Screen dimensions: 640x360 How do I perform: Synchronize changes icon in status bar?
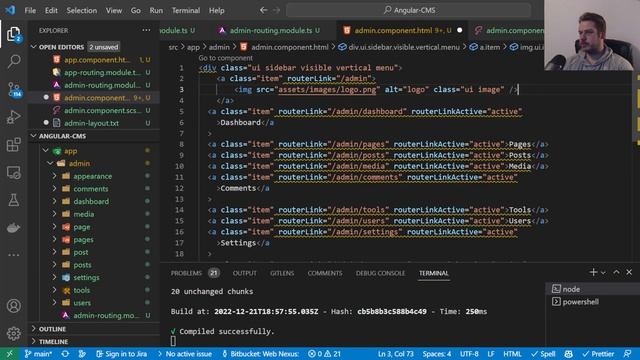pyautogui.click(x=65, y=354)
